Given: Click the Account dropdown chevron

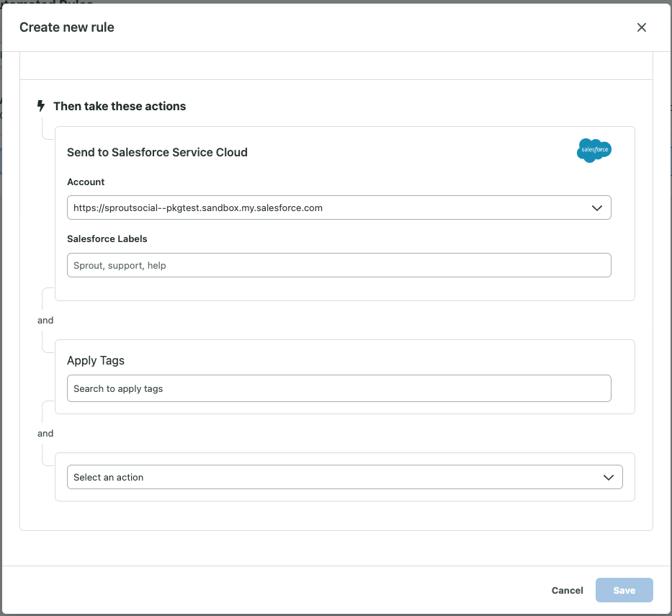Looking at the screenshot, I should 597,207.
